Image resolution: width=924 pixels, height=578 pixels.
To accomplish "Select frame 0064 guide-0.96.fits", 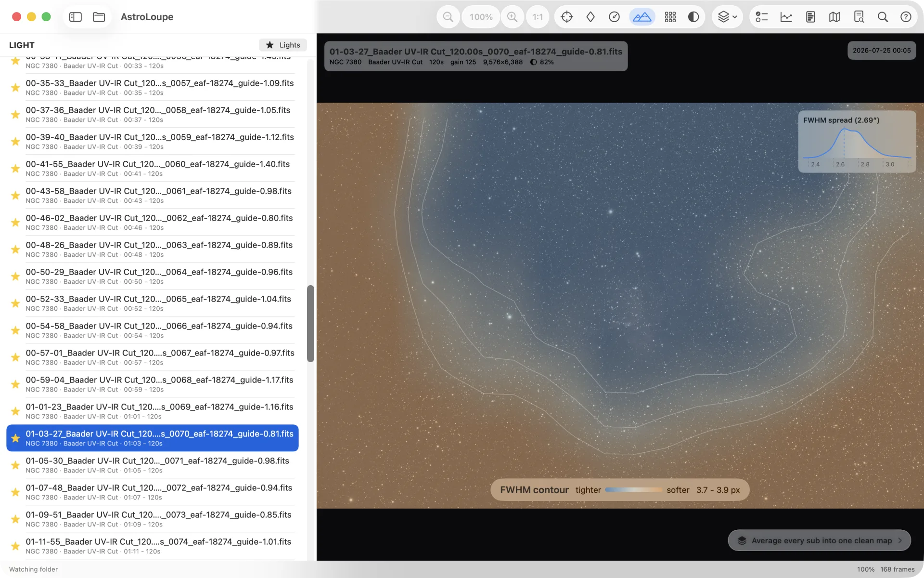I will coord(153,276).
